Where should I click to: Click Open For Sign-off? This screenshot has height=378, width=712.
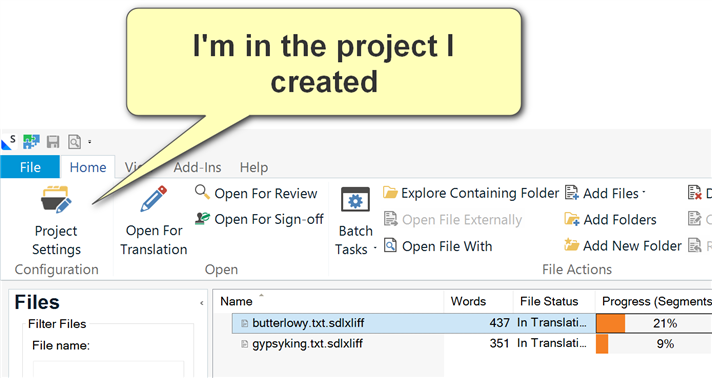point(259,219)
